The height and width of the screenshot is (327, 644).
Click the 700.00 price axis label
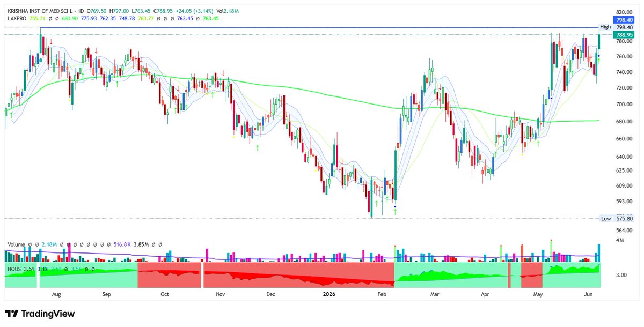pyautogui.click(x=625, y=105)
